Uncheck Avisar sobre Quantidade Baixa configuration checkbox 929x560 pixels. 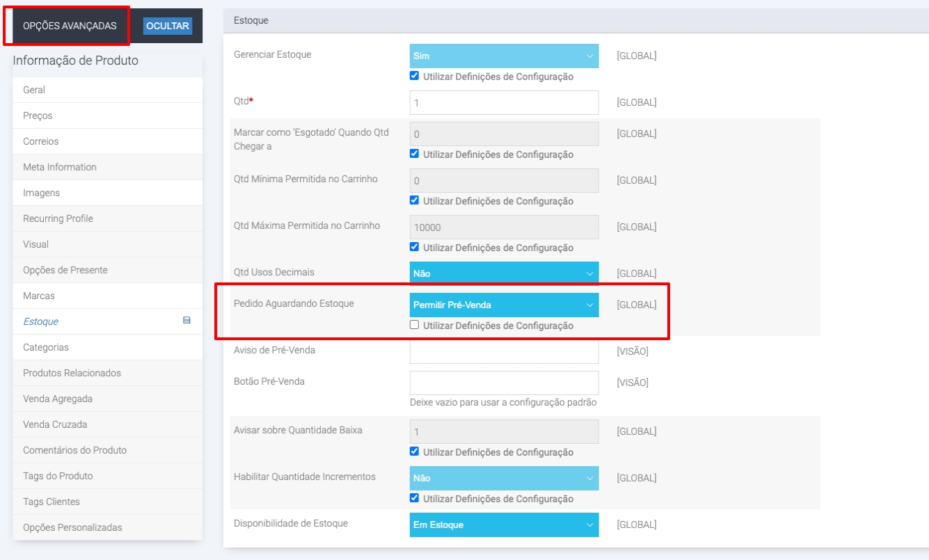click(415, 451)
